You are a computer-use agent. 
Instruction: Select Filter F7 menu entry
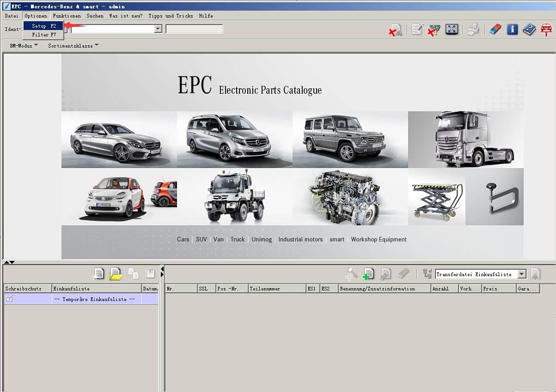click(x=43, y=35)
